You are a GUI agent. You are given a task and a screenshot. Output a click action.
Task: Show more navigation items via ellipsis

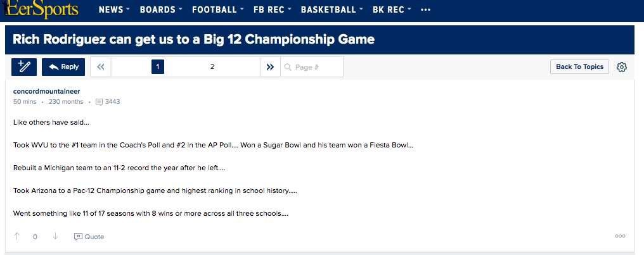pyautogui.click(x=425, y=10)
